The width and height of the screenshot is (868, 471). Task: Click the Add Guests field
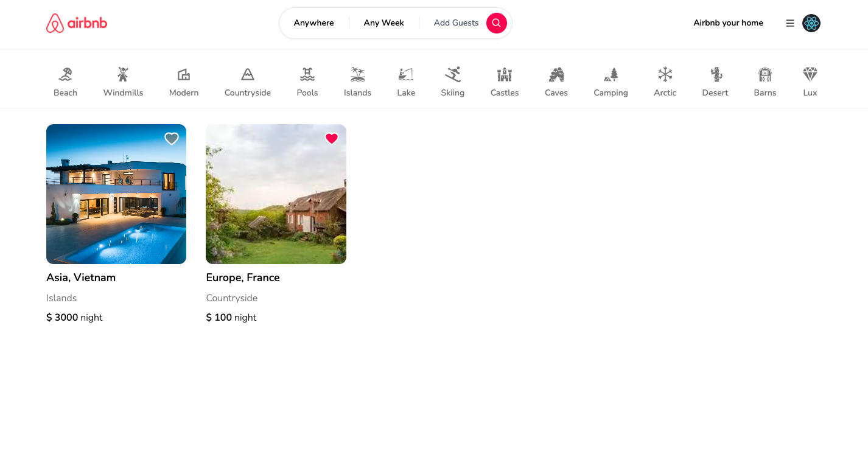(456, 23)
